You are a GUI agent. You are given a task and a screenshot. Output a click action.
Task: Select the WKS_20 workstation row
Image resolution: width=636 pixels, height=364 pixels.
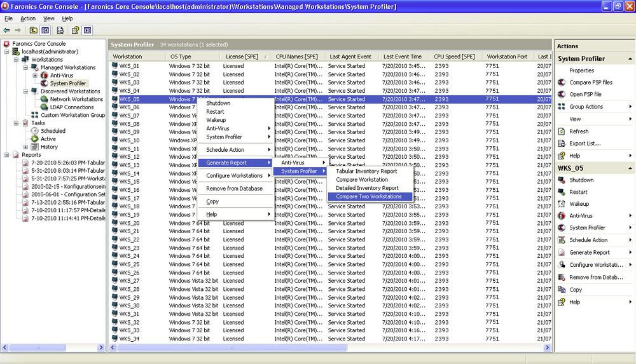[x=330, y=224]
